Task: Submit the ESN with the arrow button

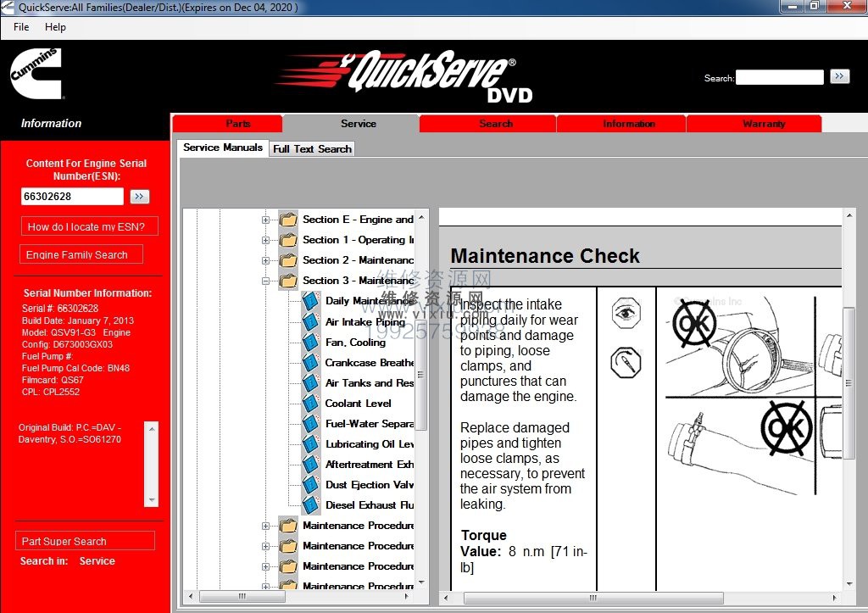Action: (140, 197)
